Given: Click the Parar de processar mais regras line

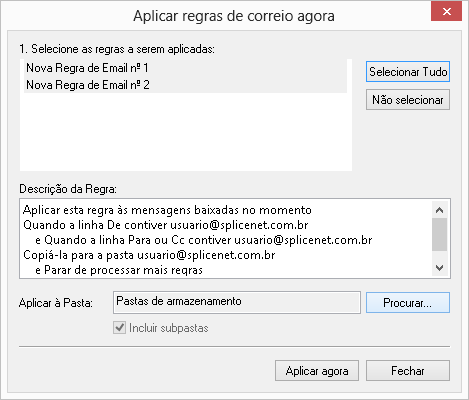Looking at the screenshot, I should (x=119, y=270).
